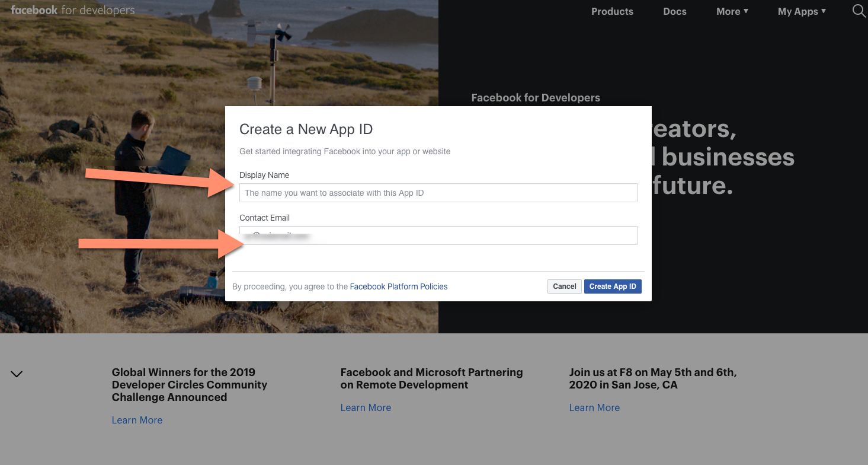Click the facebook for developers logo
Viewport: 868px width, 465px height.
pyautogui.click(x=72, y=11)
